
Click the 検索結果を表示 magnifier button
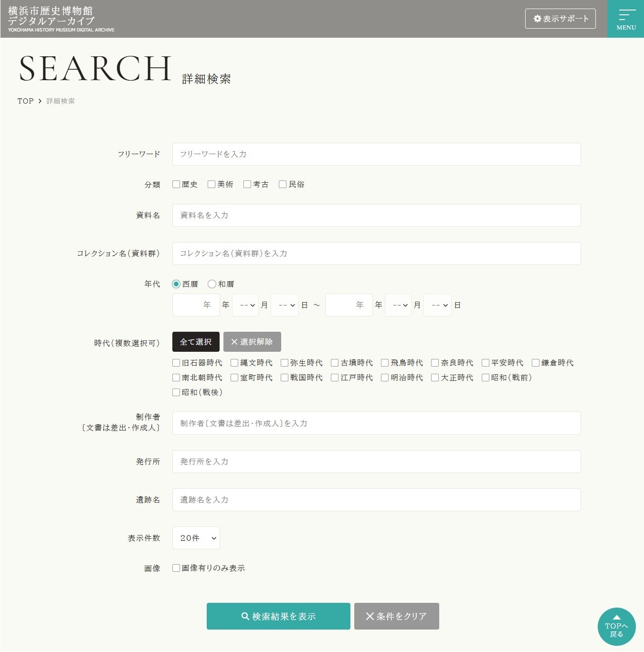pos(278,616)
